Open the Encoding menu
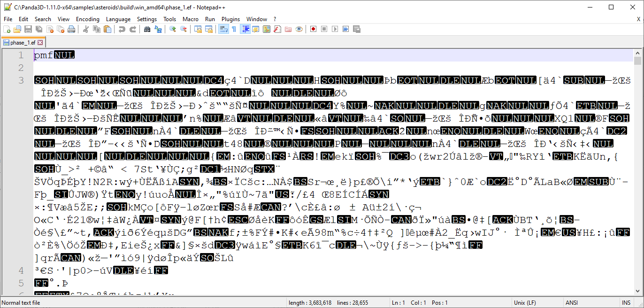The height and width of the screenshot is (308, 644). [88, 19]
